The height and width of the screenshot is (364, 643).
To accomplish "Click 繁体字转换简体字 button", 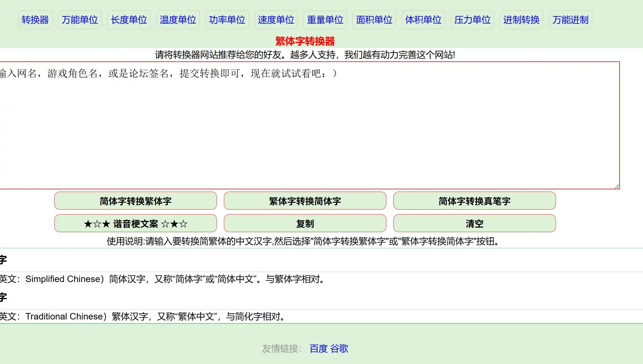I will (305, 201).
